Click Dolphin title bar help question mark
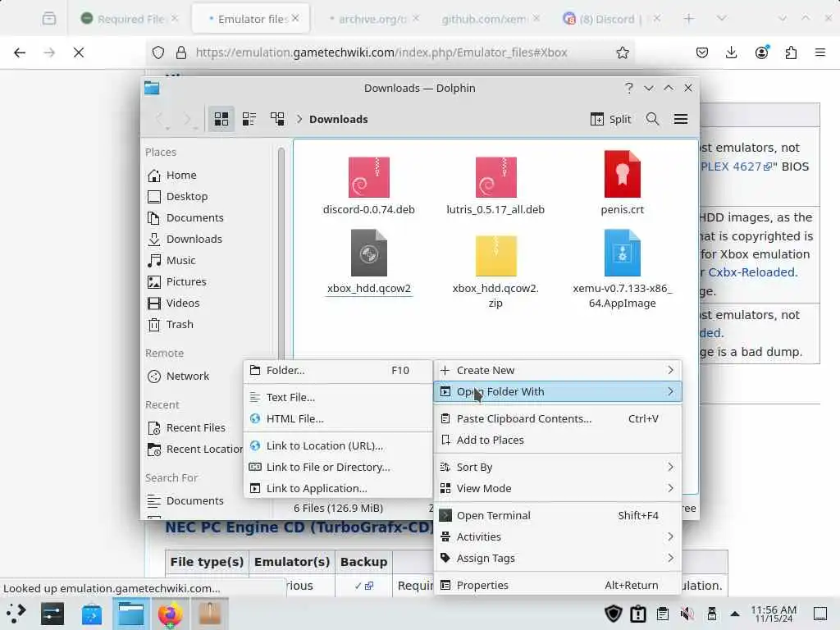 coord(629,88)
